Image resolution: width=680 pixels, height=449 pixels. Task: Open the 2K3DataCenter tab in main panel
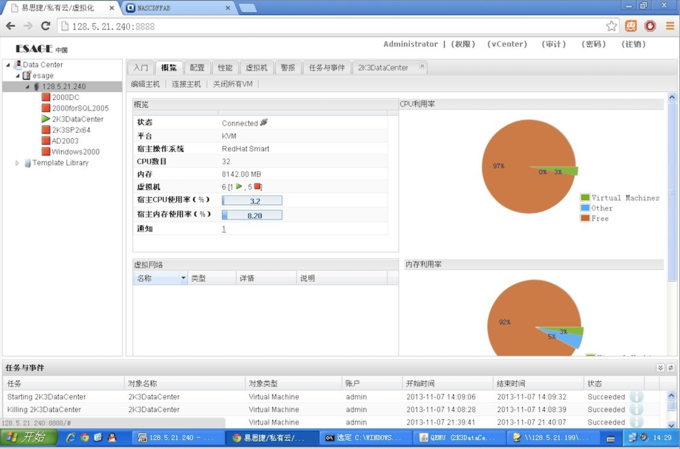point(383,68)
